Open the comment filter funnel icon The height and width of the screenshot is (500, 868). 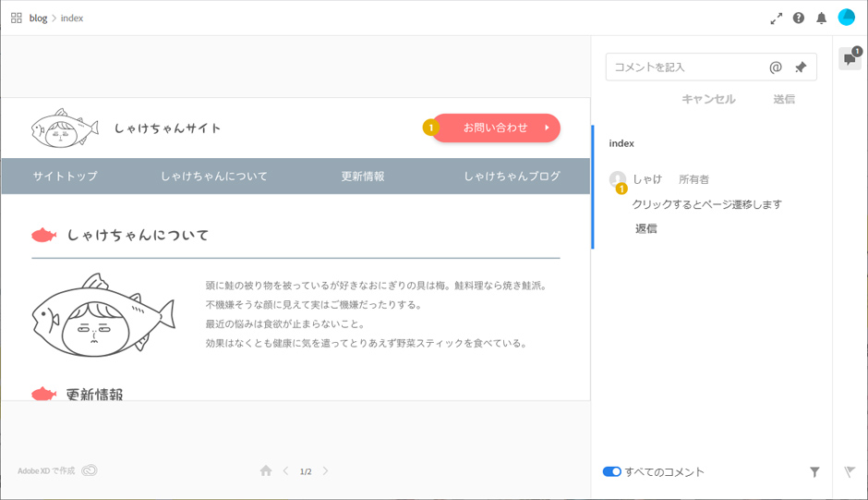click(x=814, y=472)
